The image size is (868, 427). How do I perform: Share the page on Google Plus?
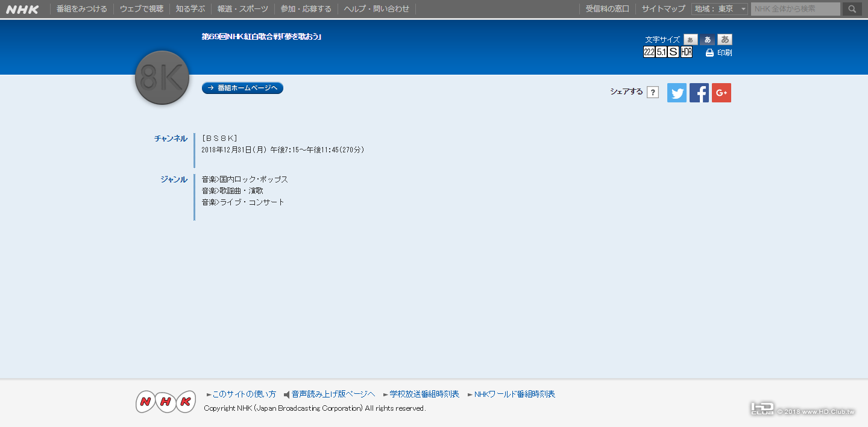point(722,93)
